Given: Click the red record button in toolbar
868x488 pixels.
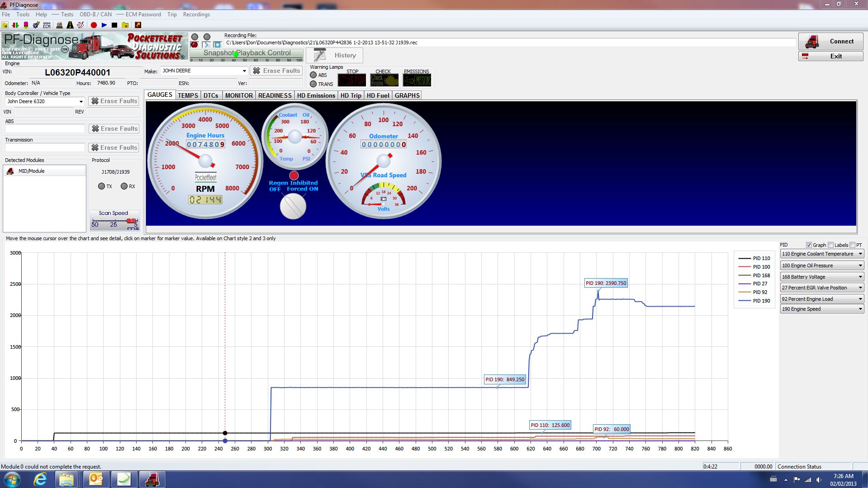Looking at the screenshot, I should coord(94,25).
